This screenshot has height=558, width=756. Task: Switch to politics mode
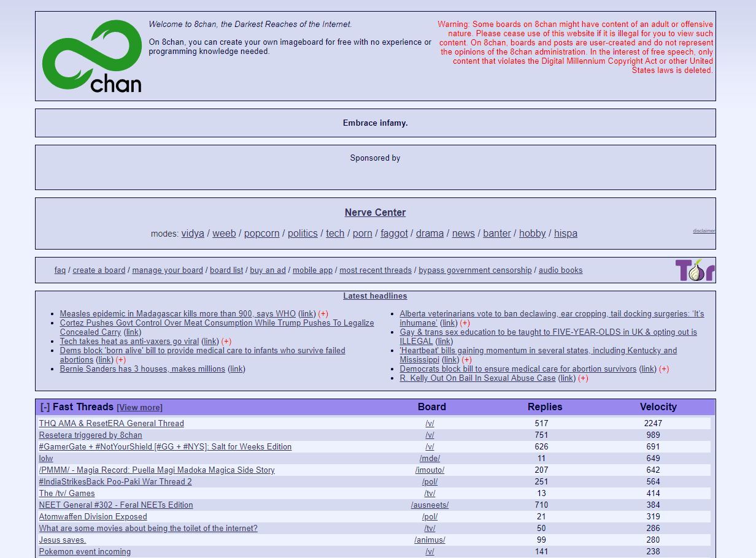pyautogui.click(x=303, y=234)
